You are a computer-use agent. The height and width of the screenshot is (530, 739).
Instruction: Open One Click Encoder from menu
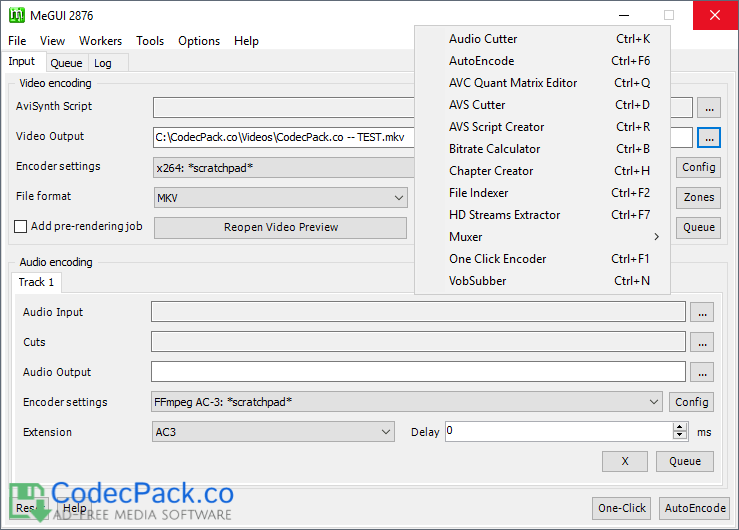point(542,259)
